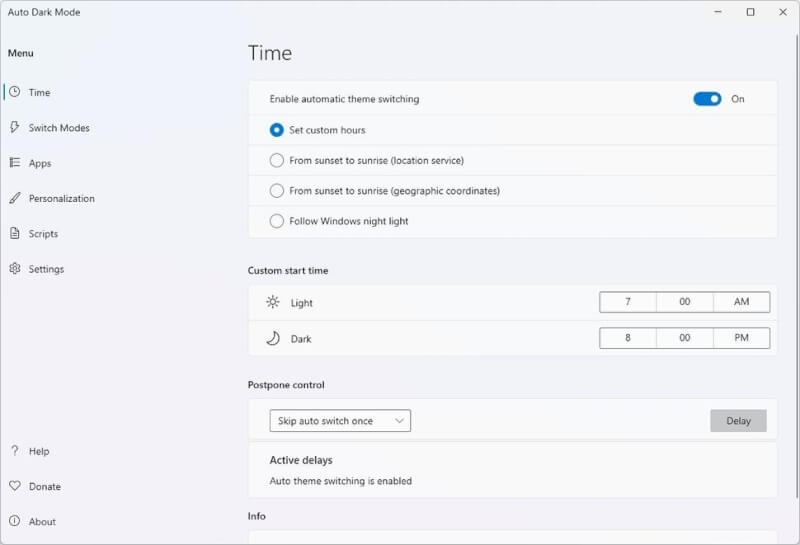Select Set custom hours radio button
This screenshot has width=800, height=545.
[x=277, y=130]
